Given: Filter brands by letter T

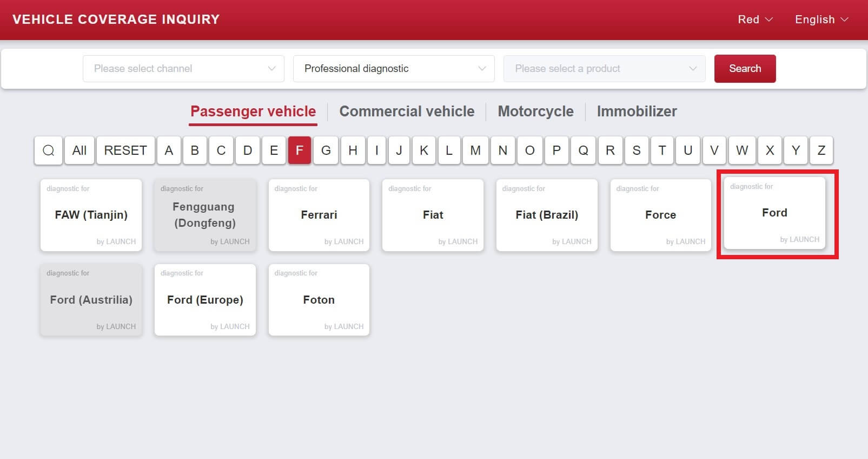Looking at the screenshot, I should pyautogui.click(x=661, y=150).
